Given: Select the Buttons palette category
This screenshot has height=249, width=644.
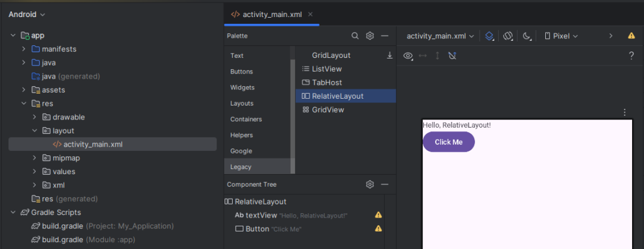Looking at the screenshot, I should (x=257, y=72).
